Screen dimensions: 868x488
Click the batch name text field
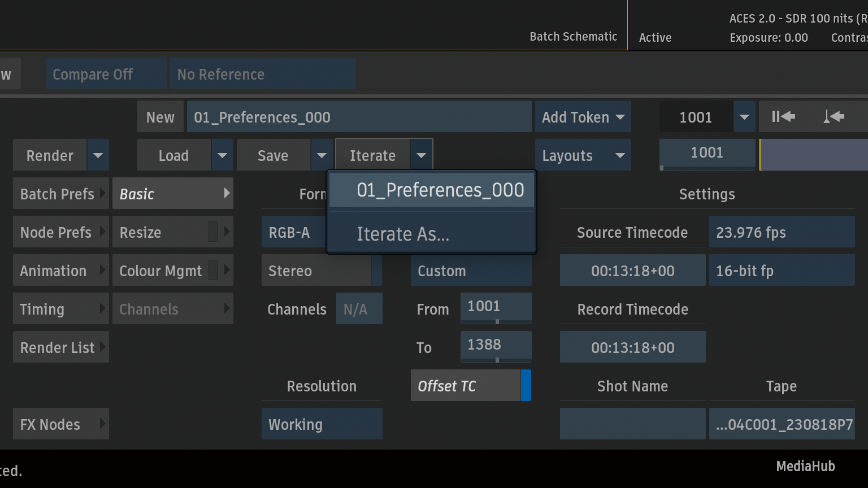pos(359,117)
